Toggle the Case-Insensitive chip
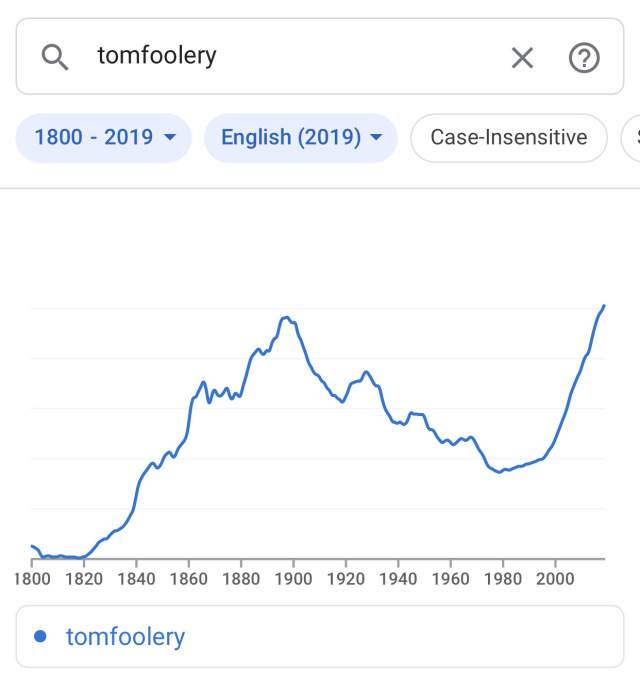Viewport: 640px width, 695px height. pyautogui.click(x=508, y=138)
